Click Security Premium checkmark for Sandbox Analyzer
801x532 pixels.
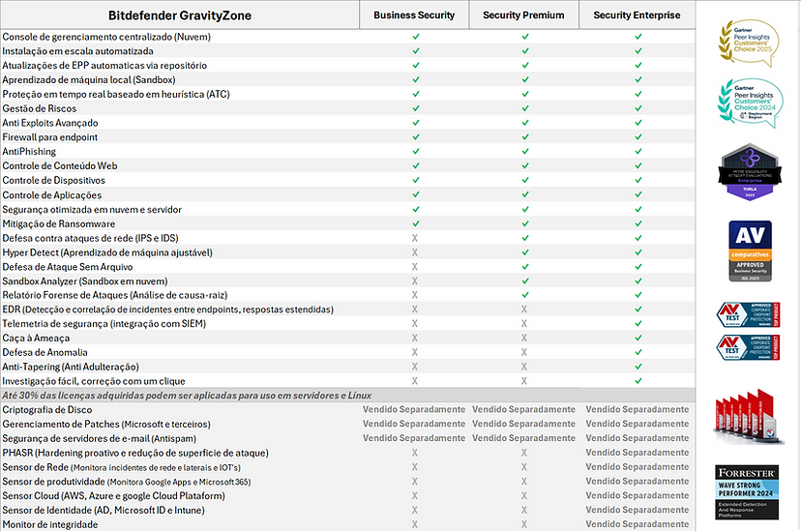click(x=525, y=281)
